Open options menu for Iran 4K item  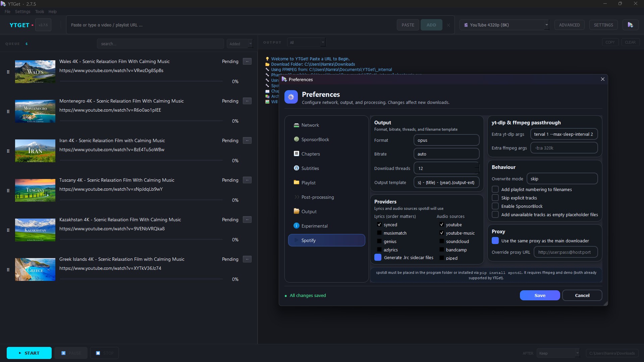pyautogui.click(x=247, y=140)
